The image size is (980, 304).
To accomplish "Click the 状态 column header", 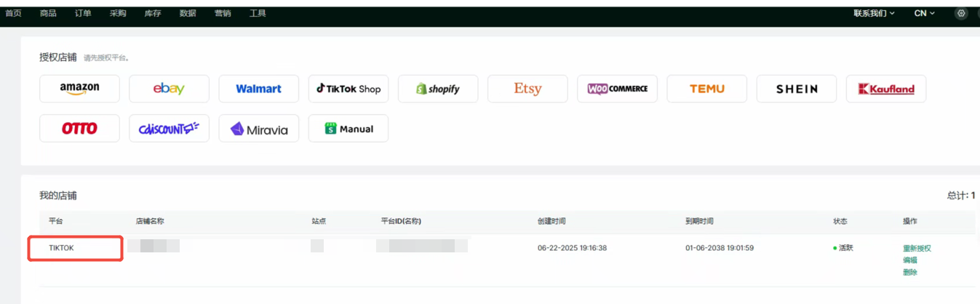I will (840, 221).
